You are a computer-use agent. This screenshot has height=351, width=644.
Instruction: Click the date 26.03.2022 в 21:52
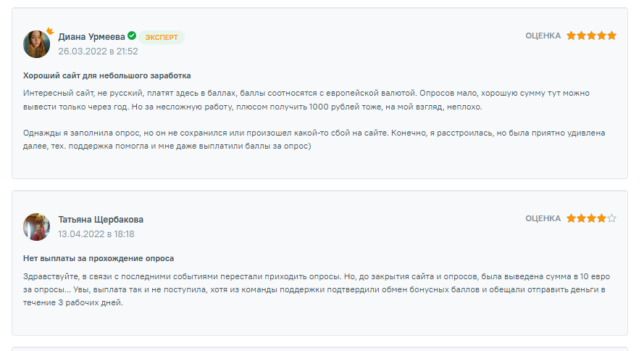pyautogui.click(x=98, y=51)
